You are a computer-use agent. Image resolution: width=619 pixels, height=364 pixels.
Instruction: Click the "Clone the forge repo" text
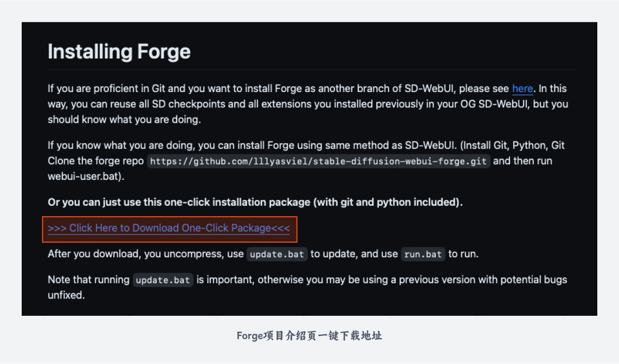pos(95,161)
